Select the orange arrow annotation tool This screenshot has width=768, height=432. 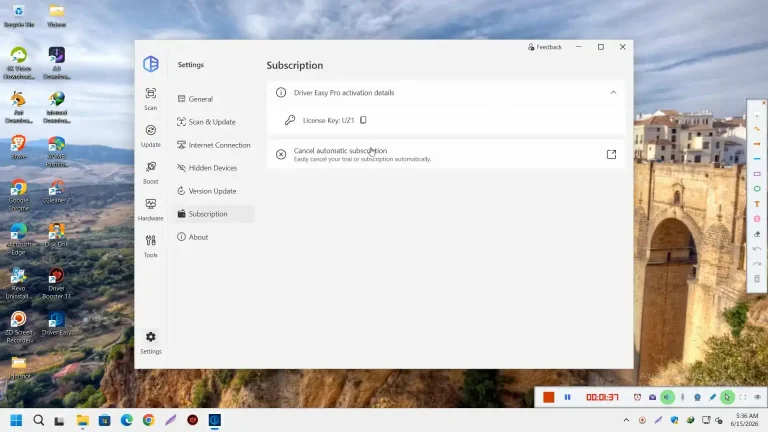pyautogui.click(x=757, y=144)
